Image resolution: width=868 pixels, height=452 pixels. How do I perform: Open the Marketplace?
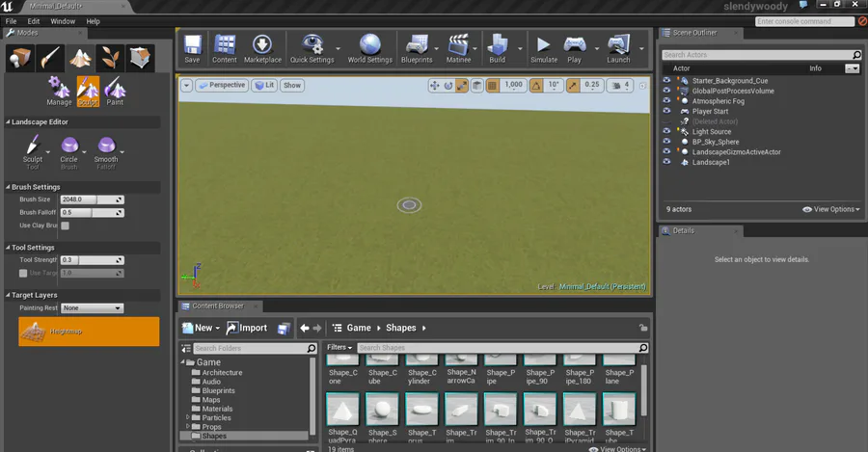click(x=262, y=49)
